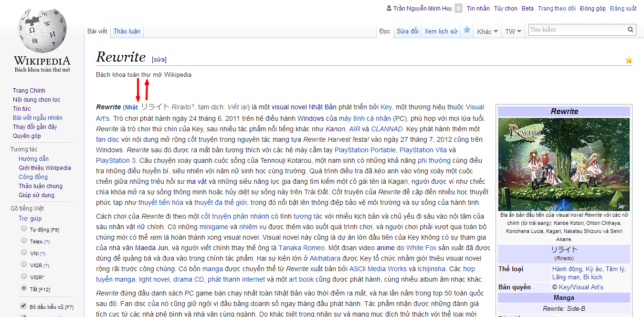Open the Key/Visual Art's link in the infobox
644x317 pixels.
[581, 287]
